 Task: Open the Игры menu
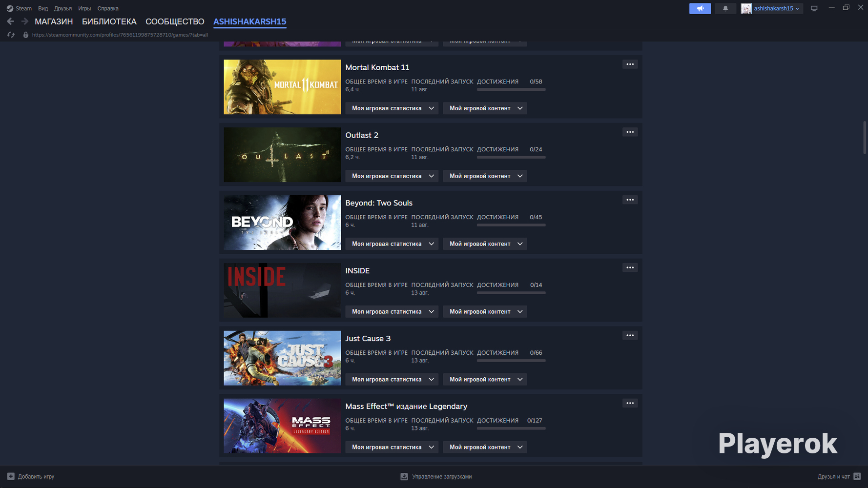[x=84, y=8]
